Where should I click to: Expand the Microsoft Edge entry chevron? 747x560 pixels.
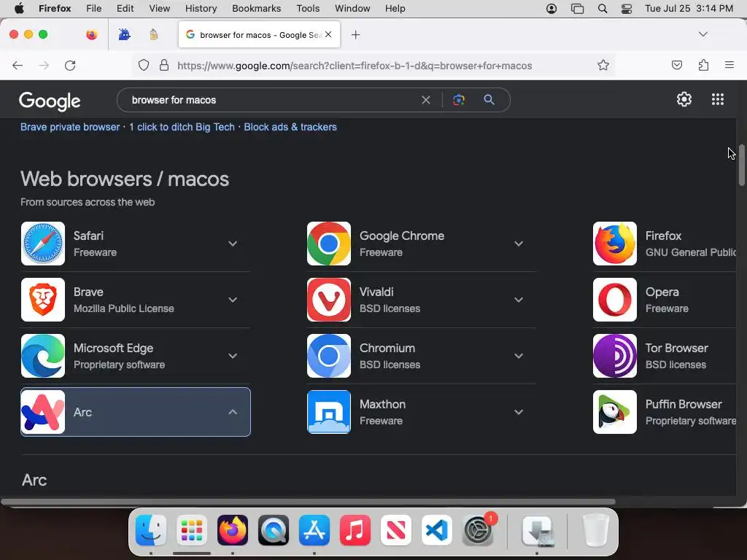pyautogui.click(x=233, y=356)
